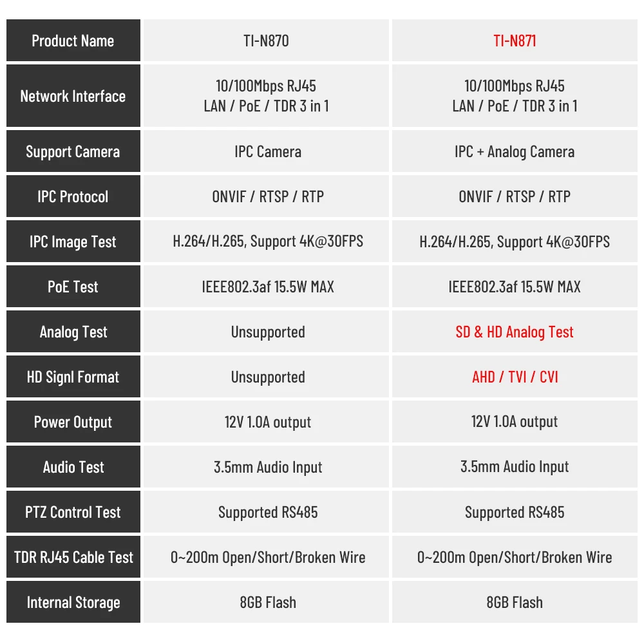Select the Analog Test row label
This screenshot has height=644, width=644.
73,332
